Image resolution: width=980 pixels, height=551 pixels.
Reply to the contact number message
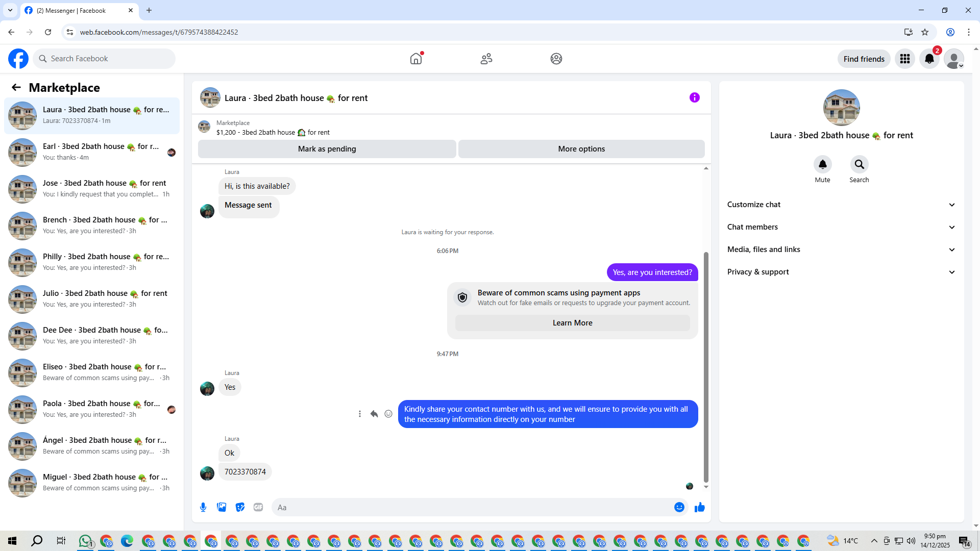click(x=374, y=414)
